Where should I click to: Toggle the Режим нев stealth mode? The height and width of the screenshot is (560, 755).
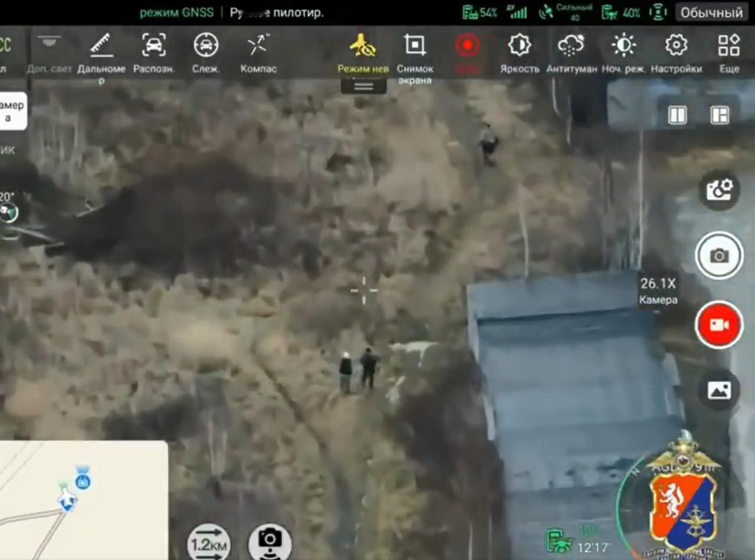[x=363, y=53]
